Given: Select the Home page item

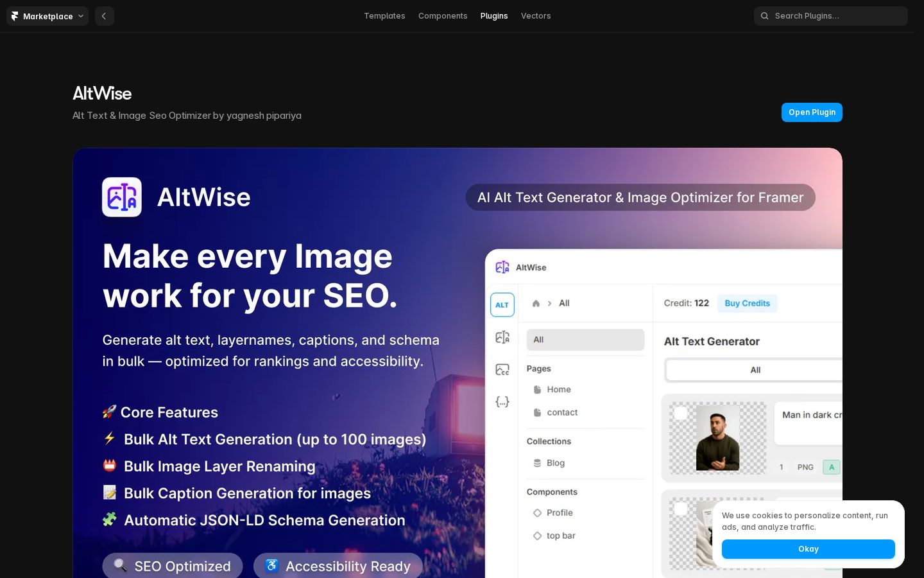Looking at the screenshot, I should point(552,390).
